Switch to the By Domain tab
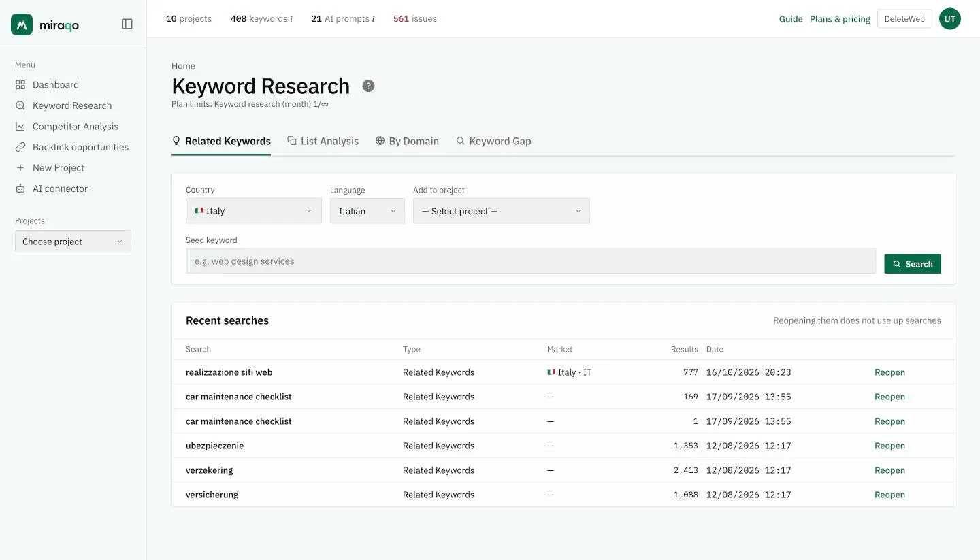Viewport: 980px width, 560px height. pyautogui.click(x=407, y=141)
